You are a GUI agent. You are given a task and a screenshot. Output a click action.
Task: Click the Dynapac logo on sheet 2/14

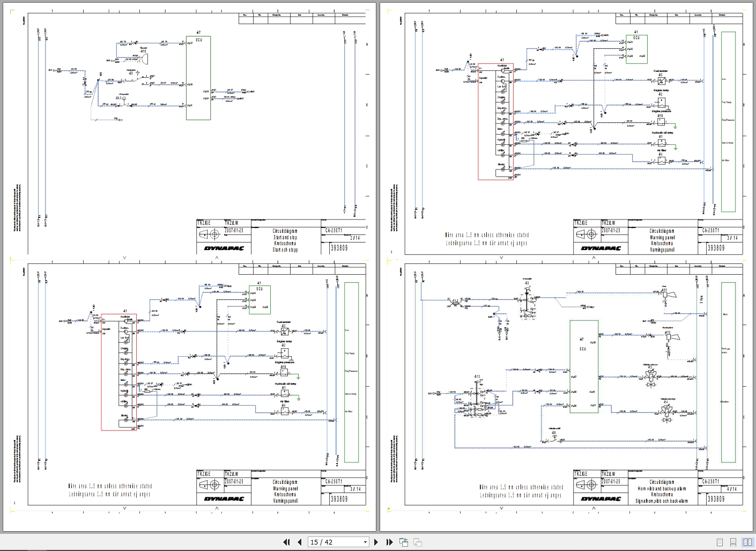coord(224,248)
